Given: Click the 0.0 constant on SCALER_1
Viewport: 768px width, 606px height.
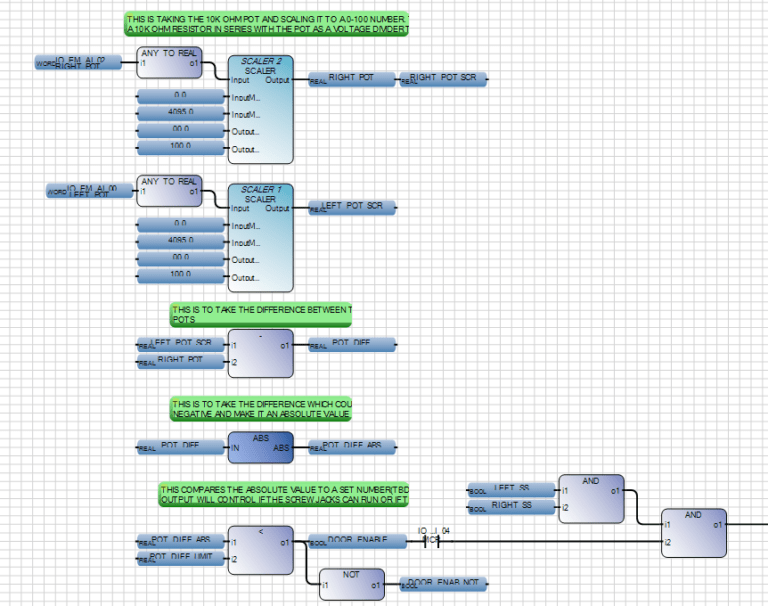Looking at the screenshot, I should tap(181, 225).
